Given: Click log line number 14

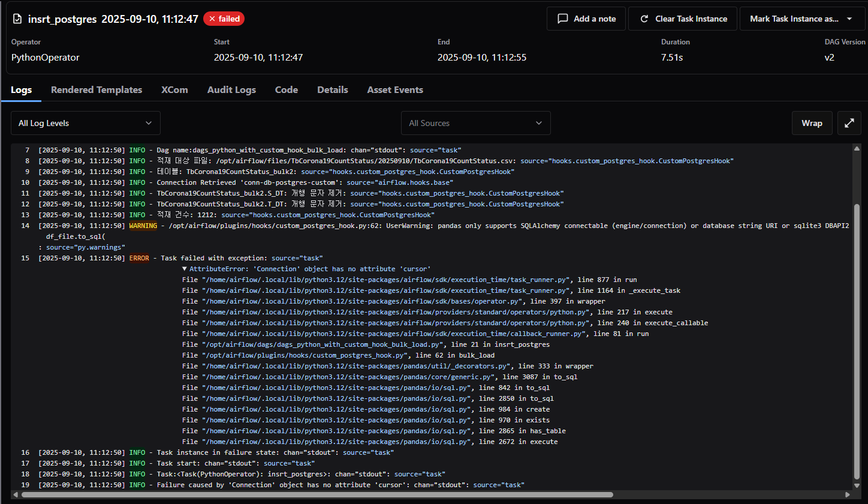Looking at the screenshot, I should 25,226.
